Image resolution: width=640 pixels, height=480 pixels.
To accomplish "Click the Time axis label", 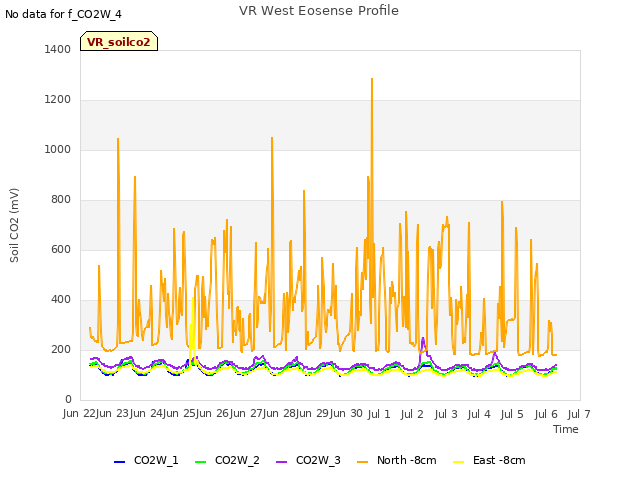I will (x=566, y=429).
